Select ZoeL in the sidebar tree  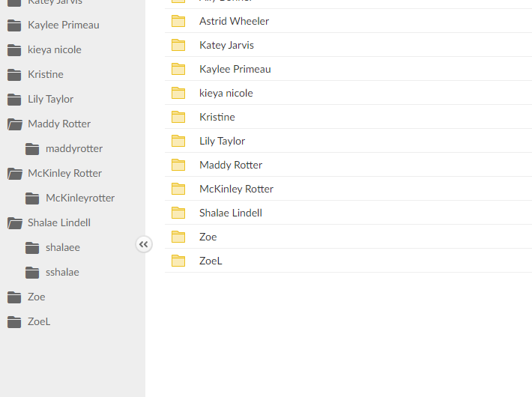click(39, 322)
